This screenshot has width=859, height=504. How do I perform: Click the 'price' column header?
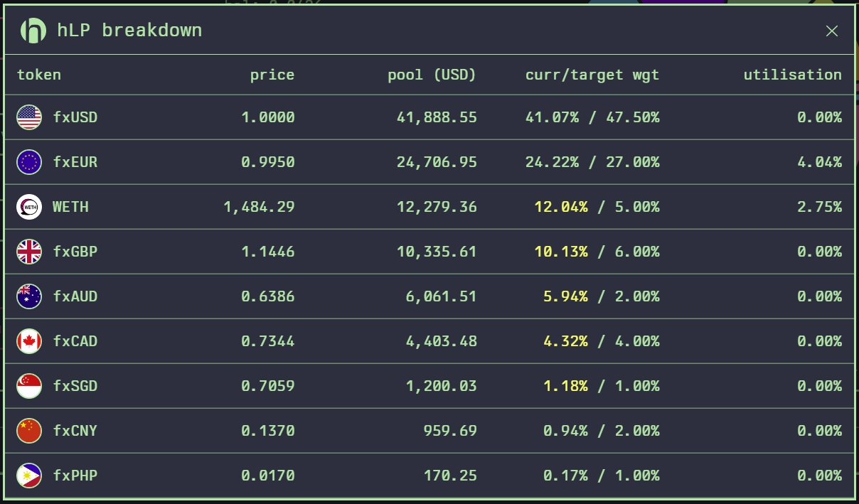[272, 75]
